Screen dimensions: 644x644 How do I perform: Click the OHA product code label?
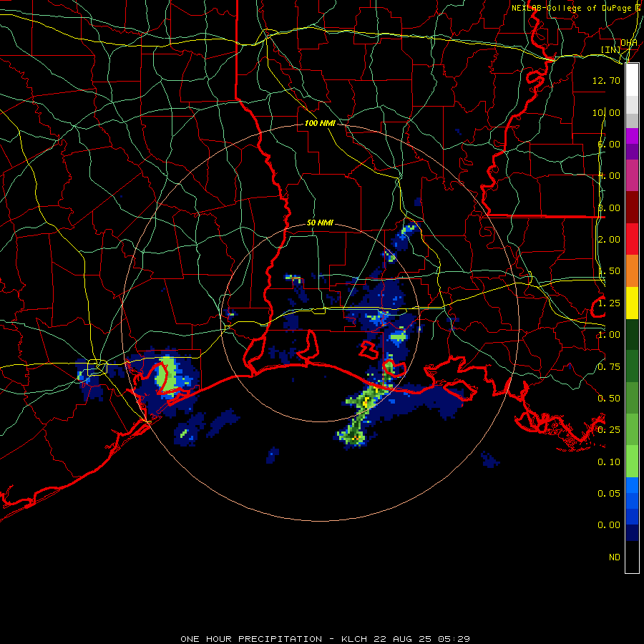(x=629, y=43)
